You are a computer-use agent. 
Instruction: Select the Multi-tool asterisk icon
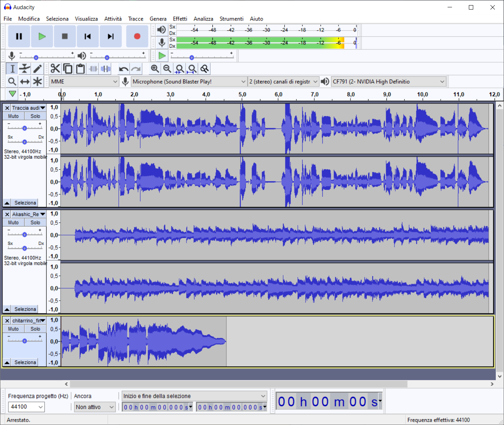click(37, 81)
